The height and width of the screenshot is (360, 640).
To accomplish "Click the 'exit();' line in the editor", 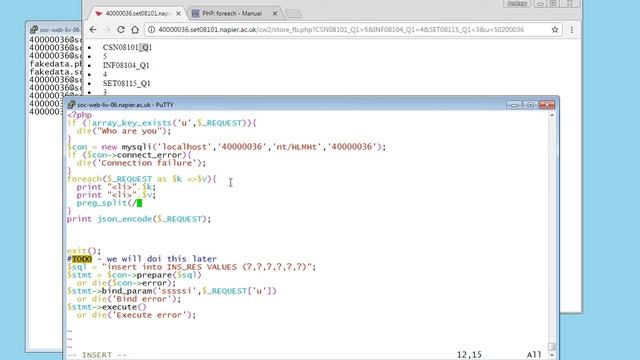I will point(84,251).
